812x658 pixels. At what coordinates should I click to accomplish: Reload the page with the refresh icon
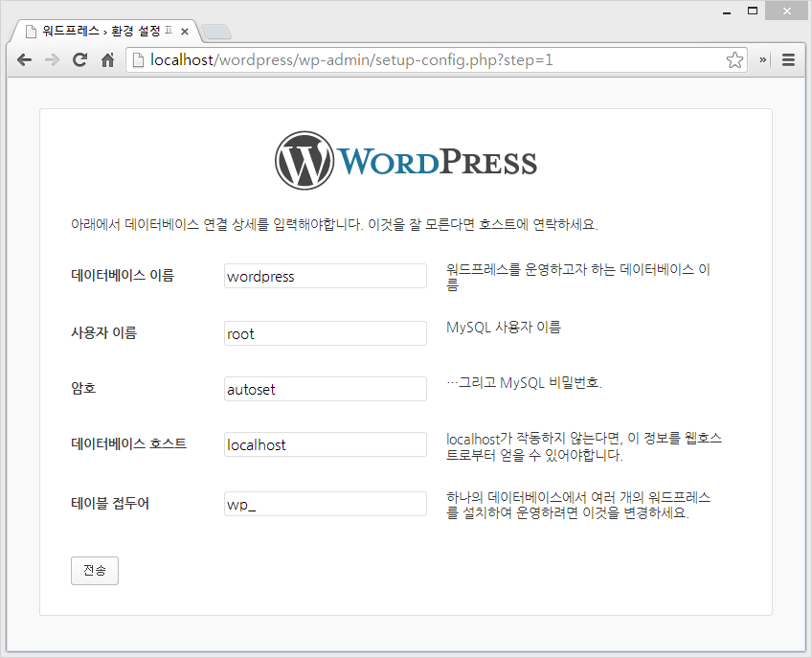[79, 60]
